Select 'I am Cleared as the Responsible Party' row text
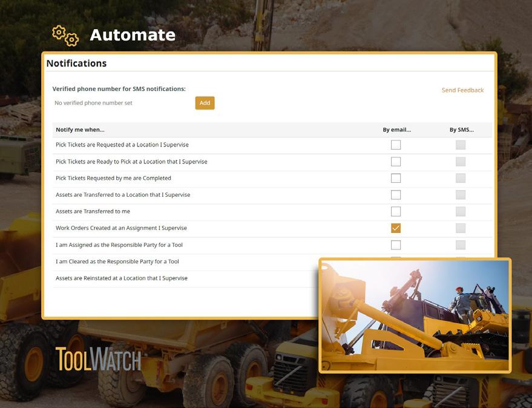Image resolution: width=532 pixels, height=408 pixels. point(117,262)
